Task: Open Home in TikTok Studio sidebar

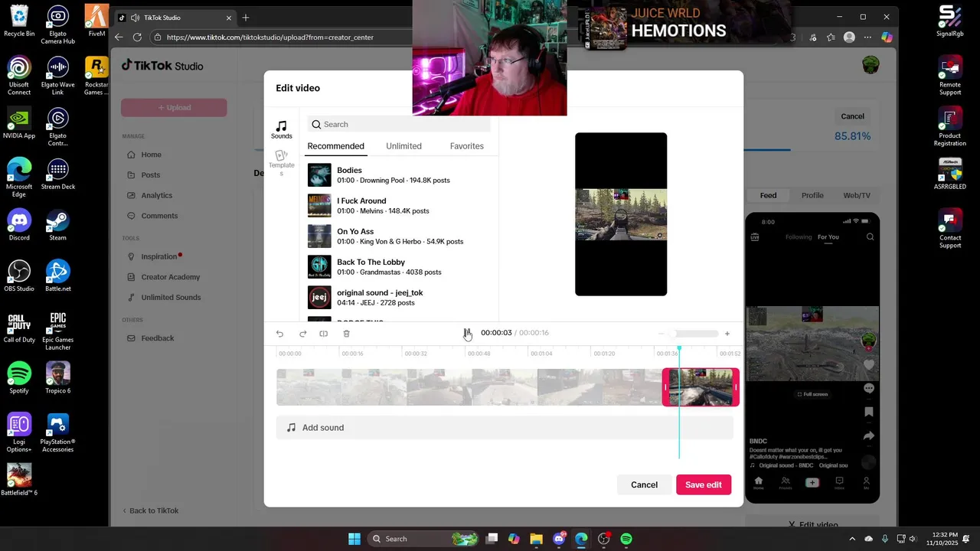Action: tap(150, 155)
